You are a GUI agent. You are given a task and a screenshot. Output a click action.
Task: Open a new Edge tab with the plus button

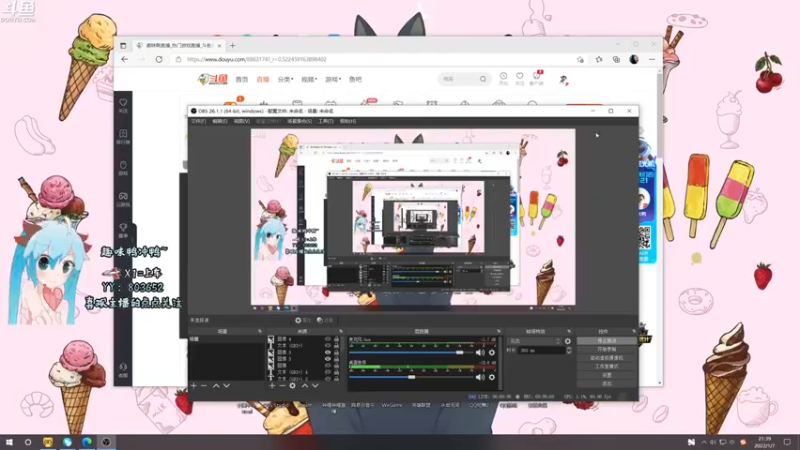coord(233,45)
